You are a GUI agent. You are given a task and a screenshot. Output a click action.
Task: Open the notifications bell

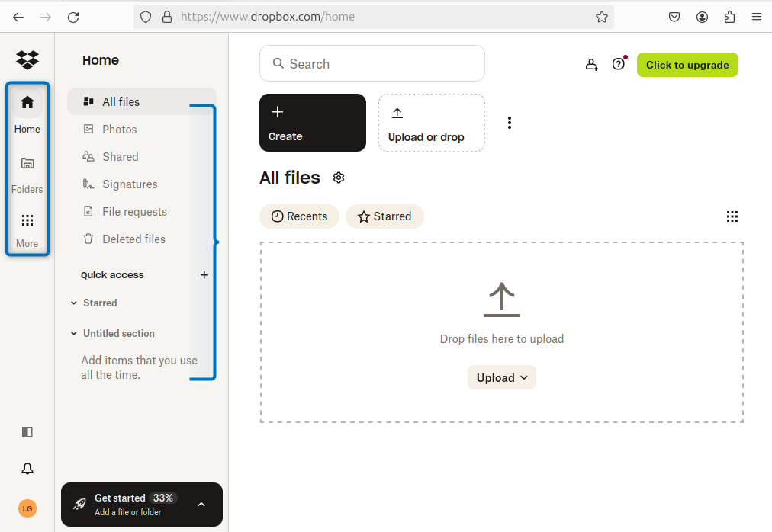click(27, 469)
